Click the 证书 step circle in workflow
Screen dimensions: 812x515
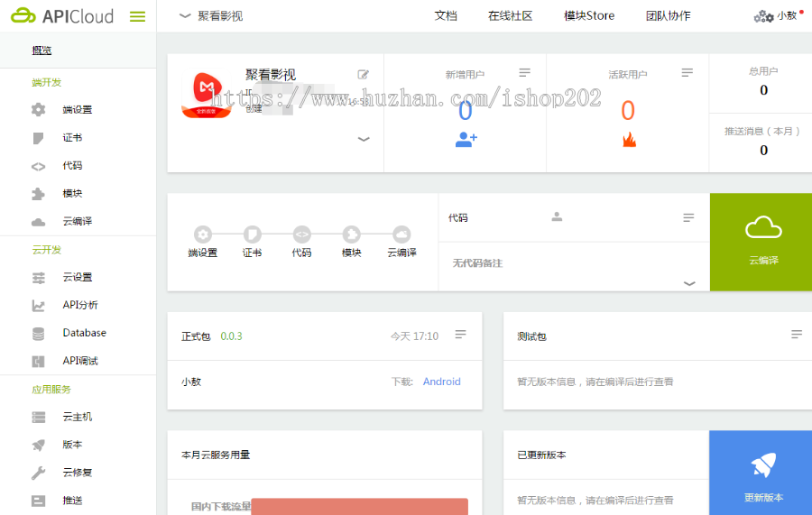[253, 235]
